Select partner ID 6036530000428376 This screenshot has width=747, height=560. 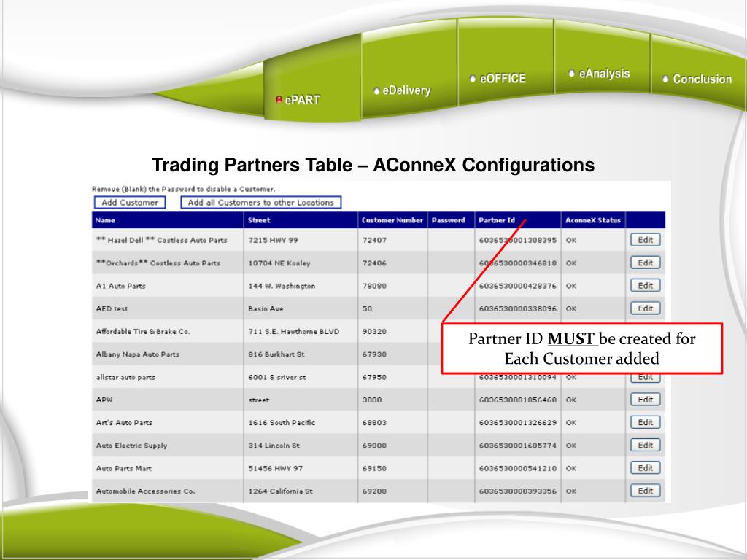click(x=518, y=286)
